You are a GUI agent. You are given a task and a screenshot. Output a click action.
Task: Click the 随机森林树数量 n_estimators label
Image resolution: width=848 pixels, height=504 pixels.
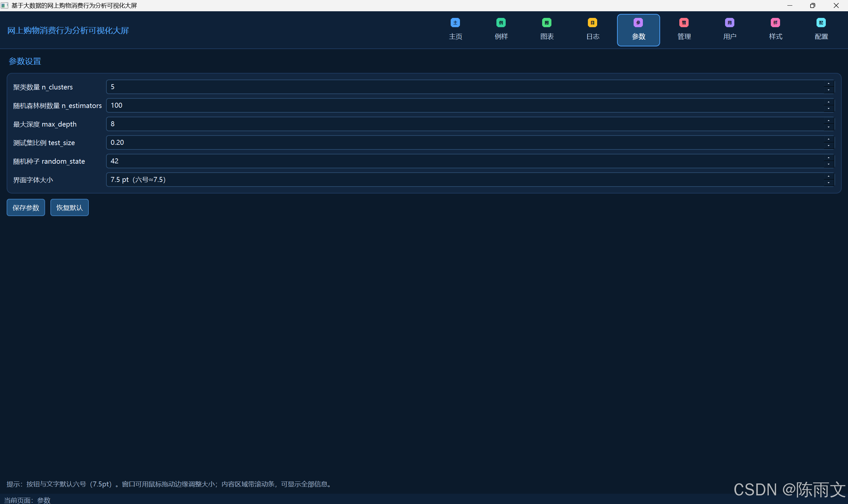click(57, 106)
